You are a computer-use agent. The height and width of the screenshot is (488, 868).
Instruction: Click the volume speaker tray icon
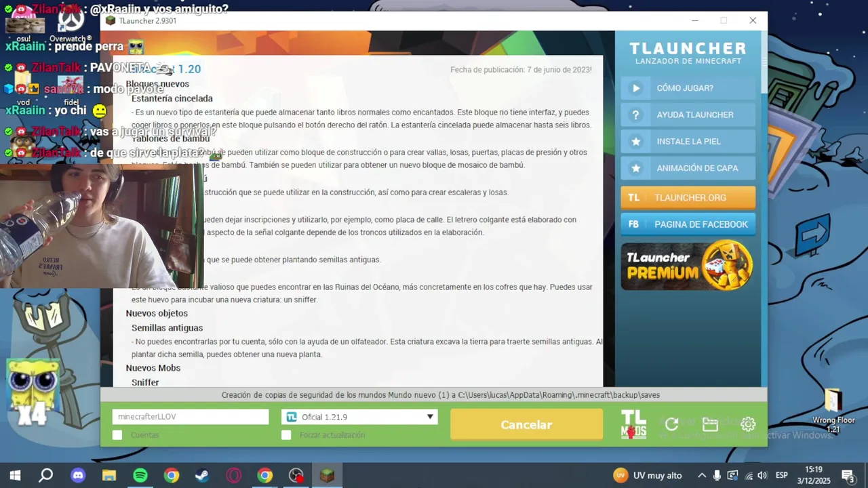(762, 475)
